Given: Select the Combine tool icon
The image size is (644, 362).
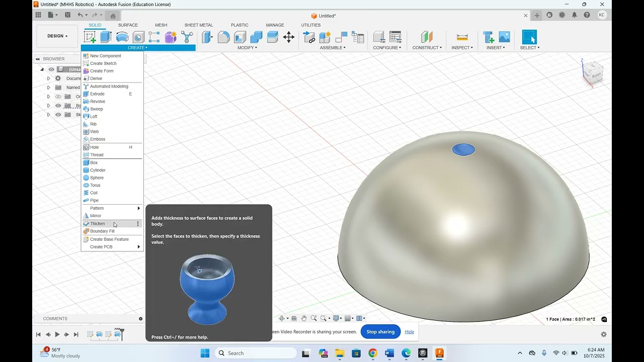Looking at the screenshot, I should click(x=256, y=37).
